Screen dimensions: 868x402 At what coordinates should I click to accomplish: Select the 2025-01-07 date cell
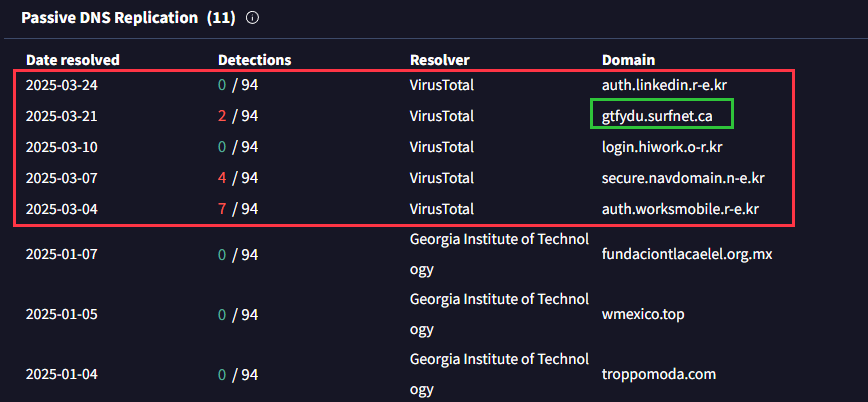coord(61,255)
